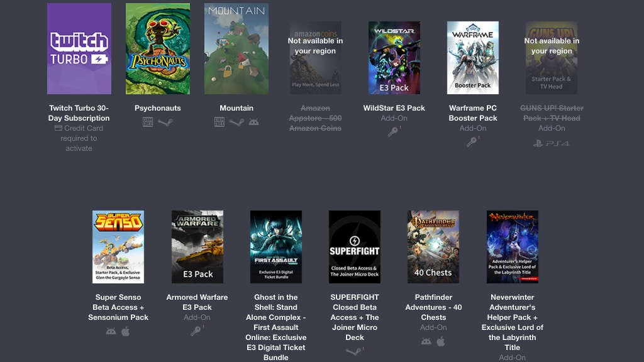Click the Mountain title text
This screenshot has height=362, width=644.
click(x=236, y=108)
